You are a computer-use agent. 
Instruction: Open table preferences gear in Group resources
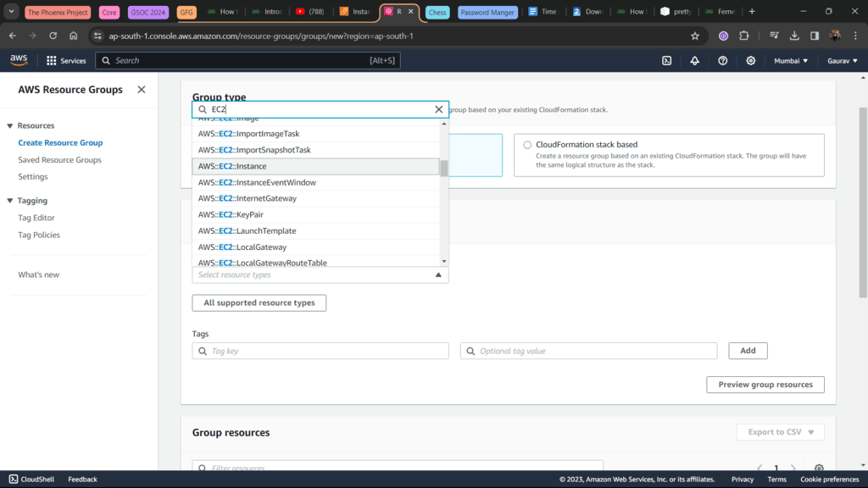tap(819, 468)
